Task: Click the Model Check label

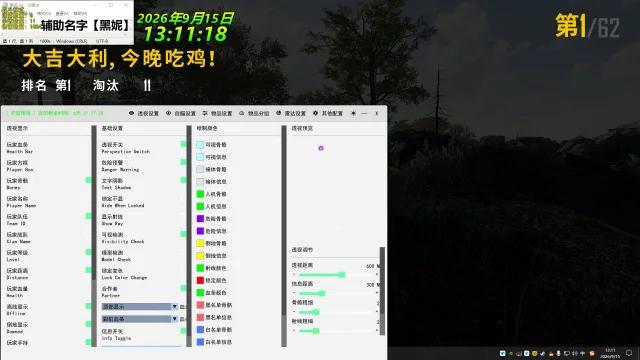Action: click(116, 259)
